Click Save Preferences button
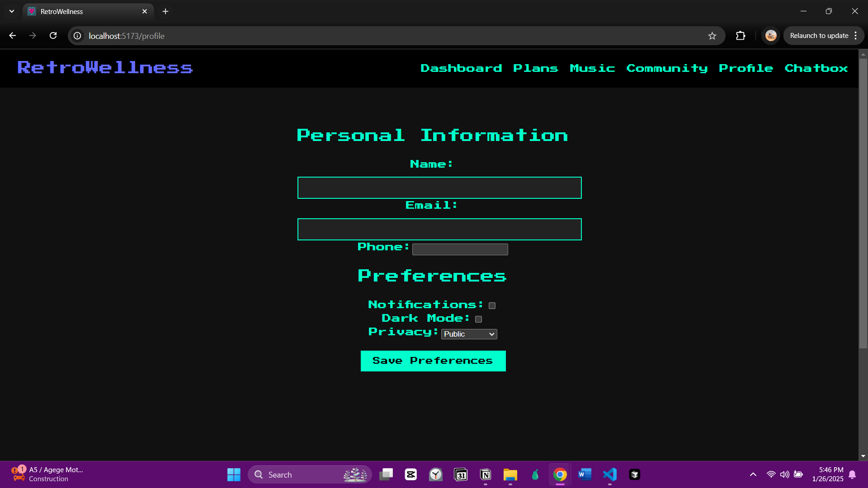This screenshot has height=488, width=868. coord(433,361)
